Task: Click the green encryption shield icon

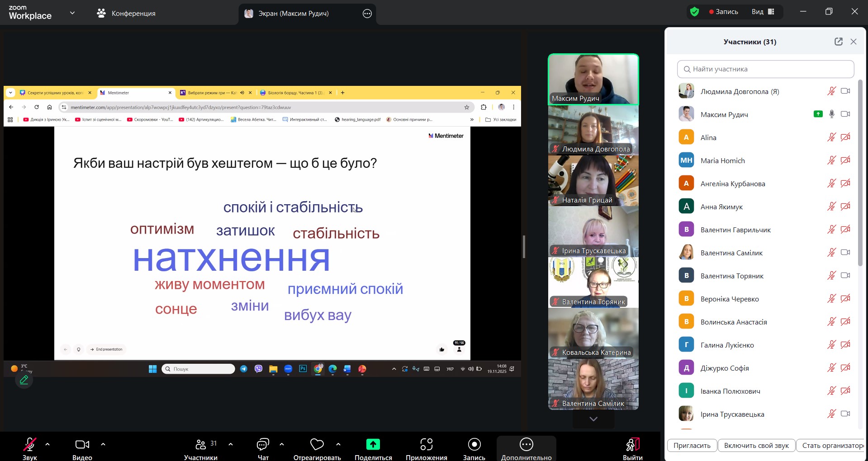Action: tap(695, 12)
